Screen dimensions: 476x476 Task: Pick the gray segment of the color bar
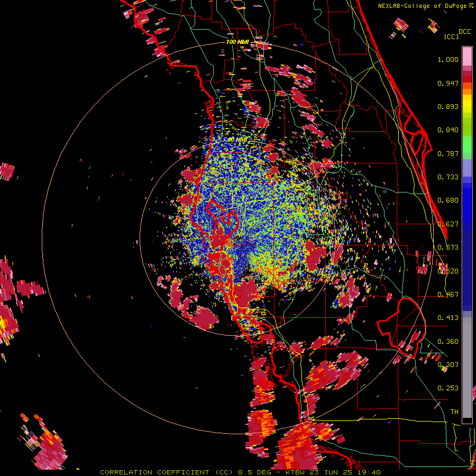(467, 368)
